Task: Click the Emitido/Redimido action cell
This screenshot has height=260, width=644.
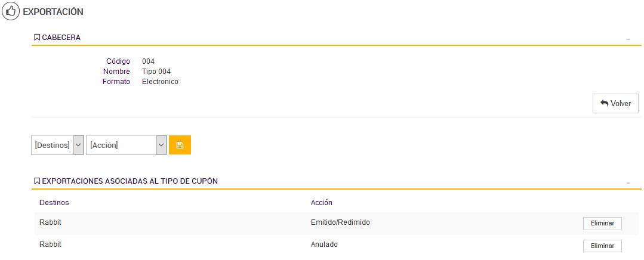Action: point(340,222)
